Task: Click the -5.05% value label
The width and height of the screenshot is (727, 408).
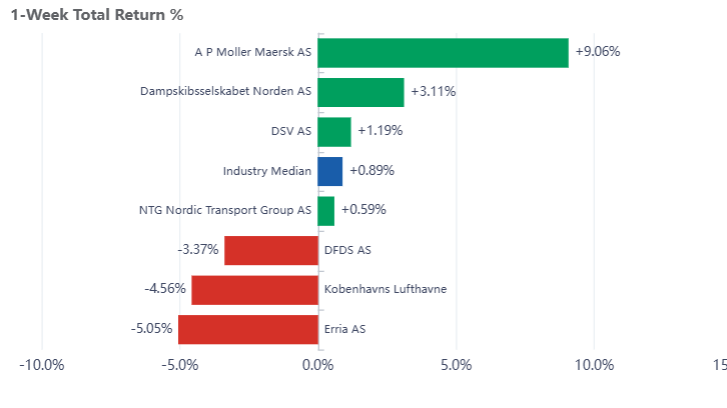Action: pos(152,329)
